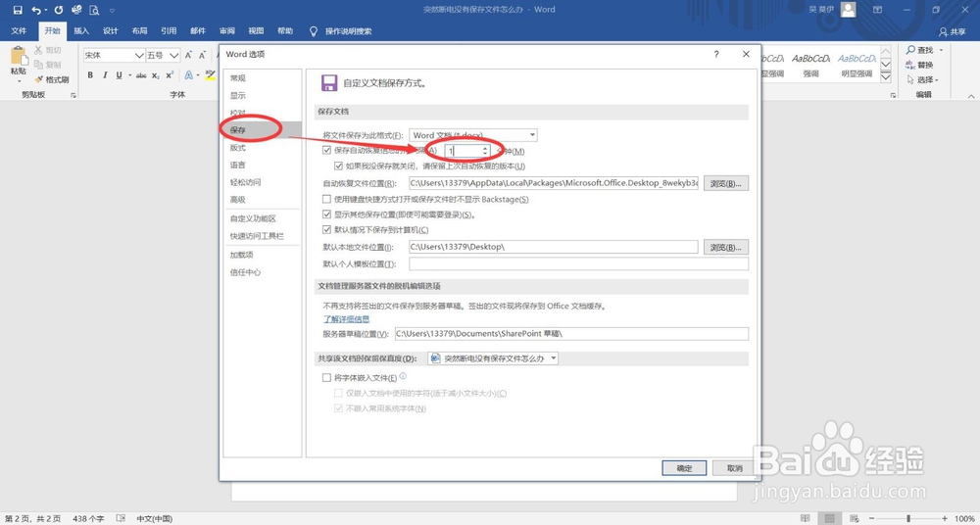
Task: Click the OK (确定) button
Action: coord(684,468)
